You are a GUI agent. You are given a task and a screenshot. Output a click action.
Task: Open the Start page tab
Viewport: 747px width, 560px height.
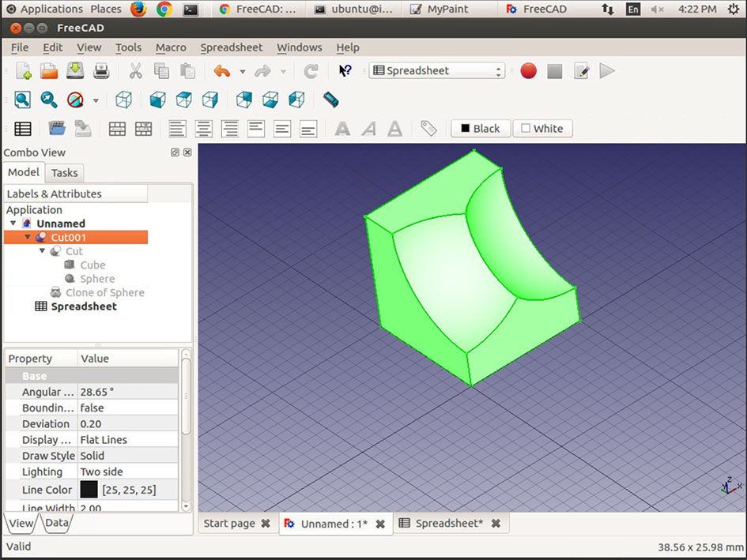click(x=229, y=524)
